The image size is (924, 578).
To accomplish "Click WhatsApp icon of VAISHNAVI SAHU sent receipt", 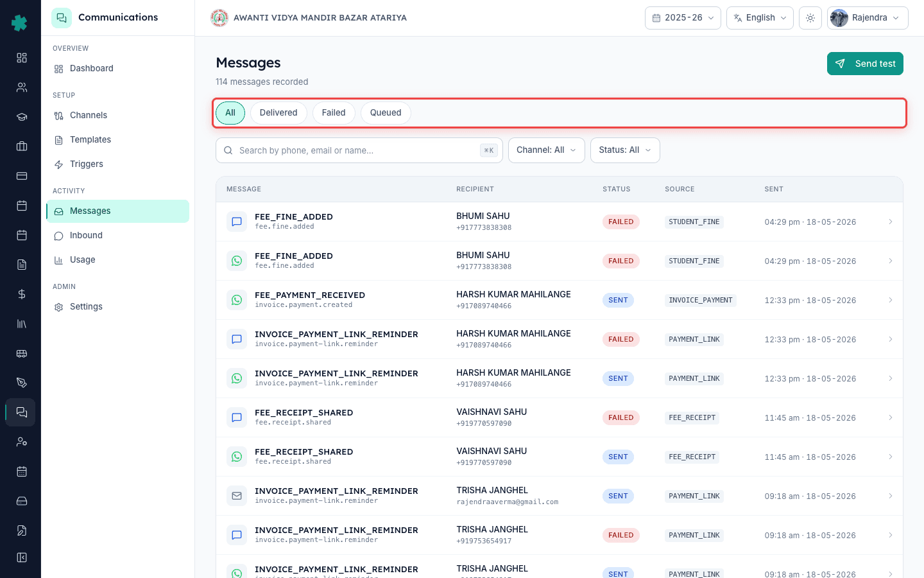I will (x=237, y=457).
